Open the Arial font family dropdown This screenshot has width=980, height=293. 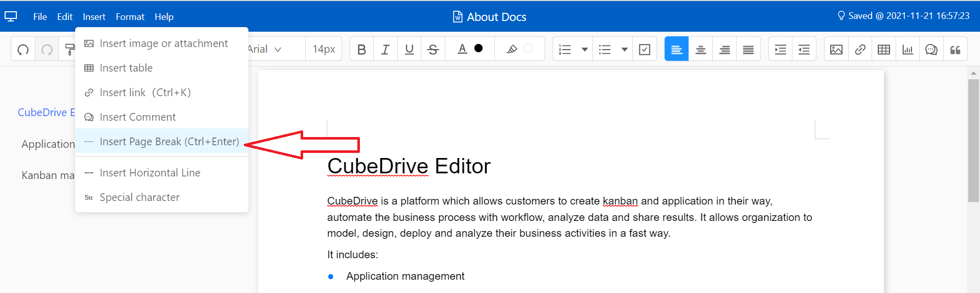coord(265,49)
